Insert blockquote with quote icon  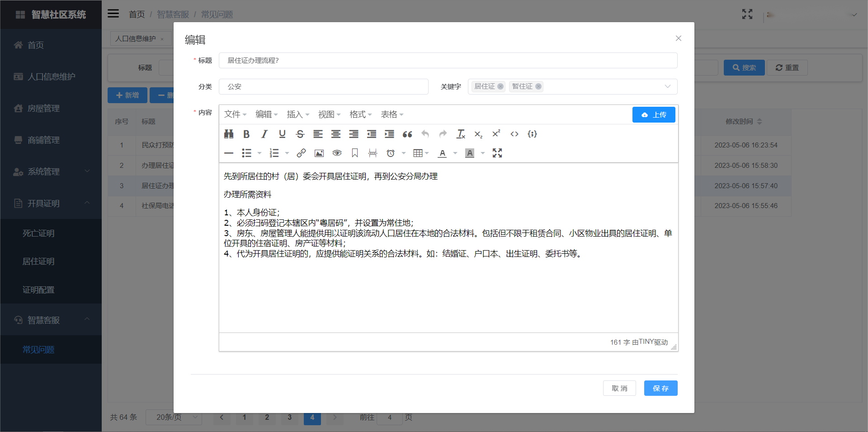[x=407, y=134]
